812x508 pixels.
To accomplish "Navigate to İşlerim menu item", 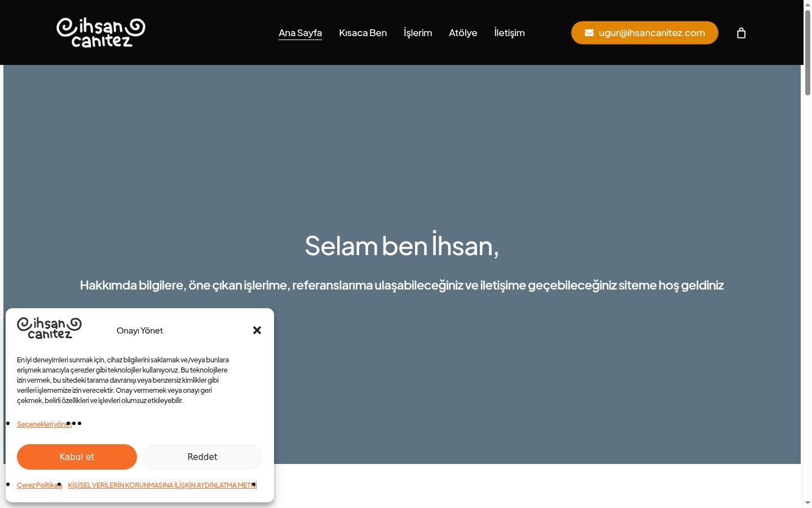I will pos(418,33).
